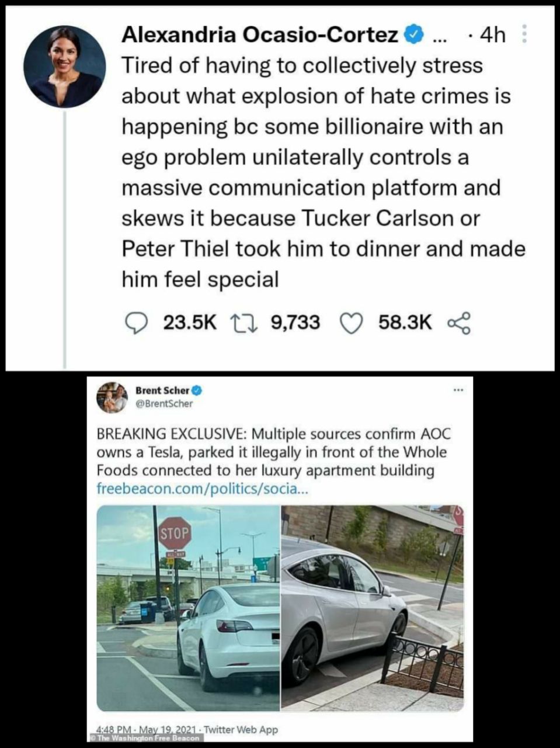Screen dimensions: 560x748
Task: Open Brent Scher's profile avatar
Action: point(112,397)
